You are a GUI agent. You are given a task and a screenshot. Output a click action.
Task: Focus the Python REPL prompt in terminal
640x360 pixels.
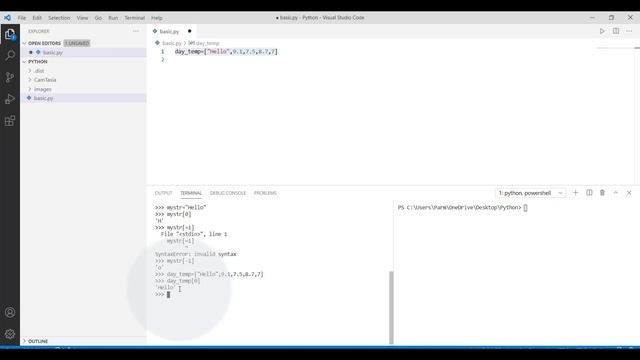[x=168, y=294]
